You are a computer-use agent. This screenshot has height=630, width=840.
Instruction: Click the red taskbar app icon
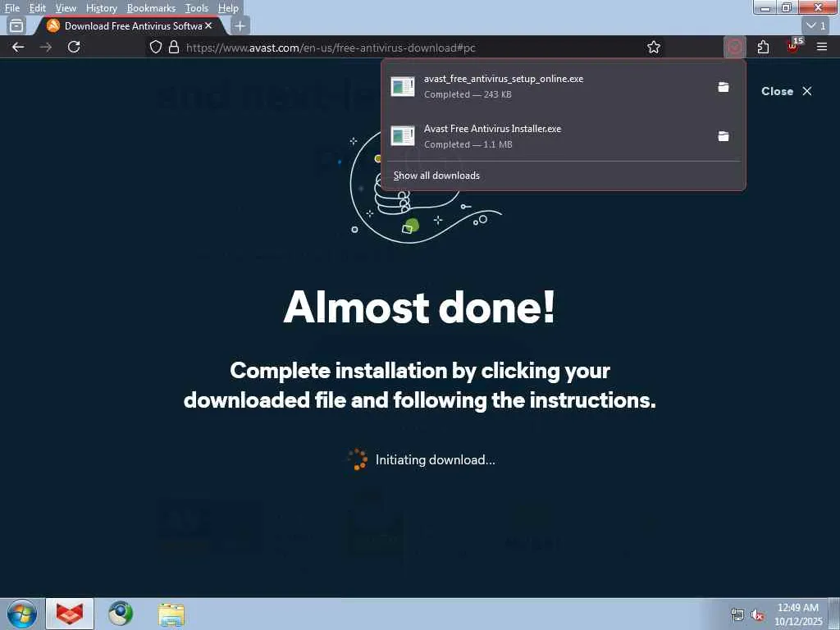(x=71, y=614)
